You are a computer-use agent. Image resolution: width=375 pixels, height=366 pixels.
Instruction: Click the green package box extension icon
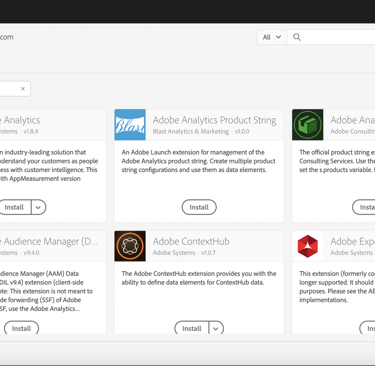308,125
